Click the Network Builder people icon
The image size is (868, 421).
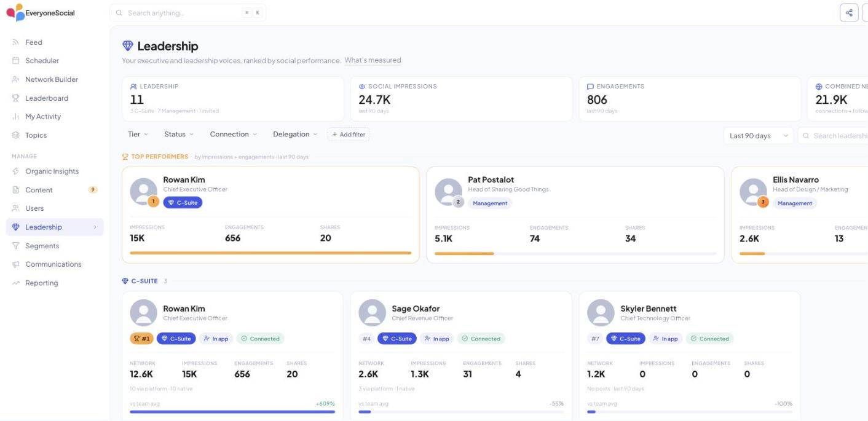(x=16, y=79)
